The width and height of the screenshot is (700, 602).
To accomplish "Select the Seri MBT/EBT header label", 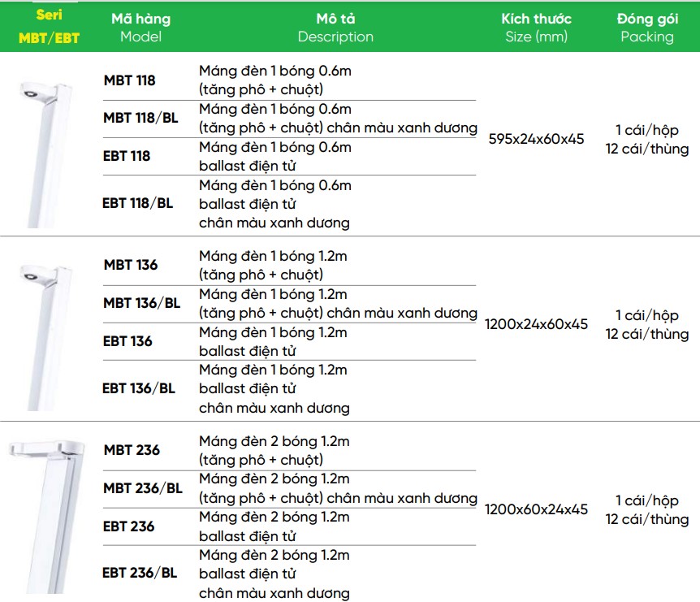I will (49, 26).
